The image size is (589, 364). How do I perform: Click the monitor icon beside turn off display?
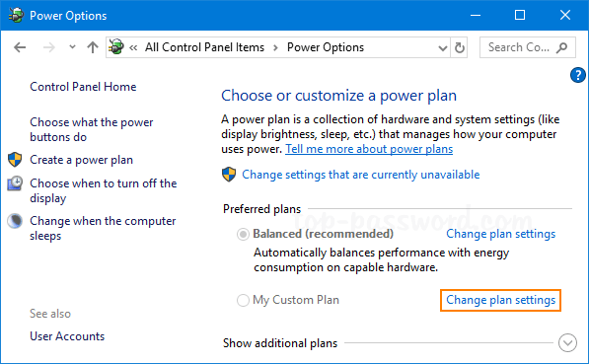(15, 183)
